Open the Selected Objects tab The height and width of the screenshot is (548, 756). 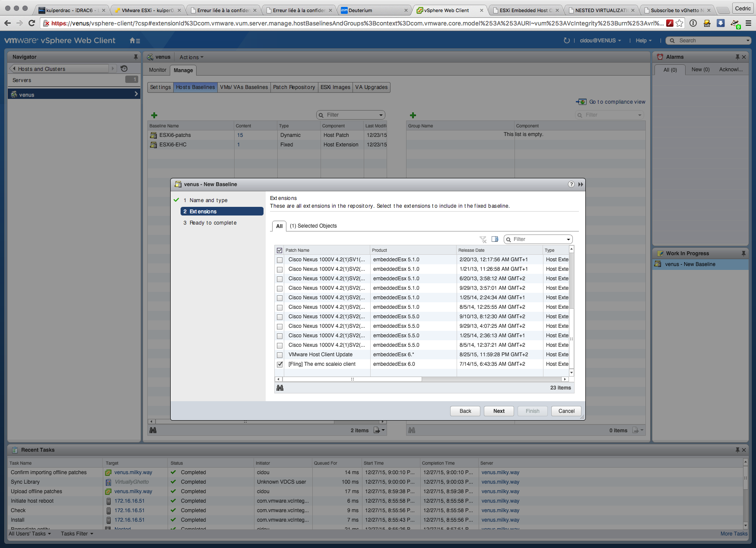coord(313,226)
